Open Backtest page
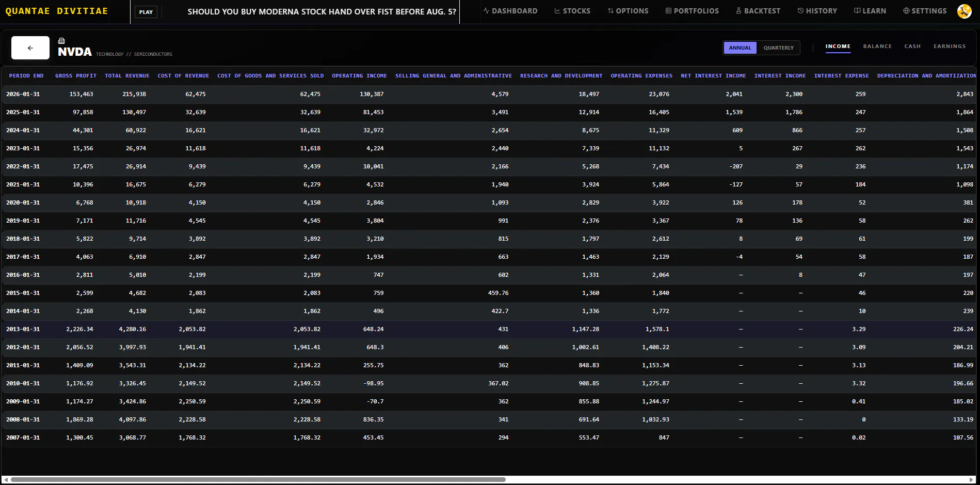The width and height of the screenshot is (980, 485). click(758, 11)
